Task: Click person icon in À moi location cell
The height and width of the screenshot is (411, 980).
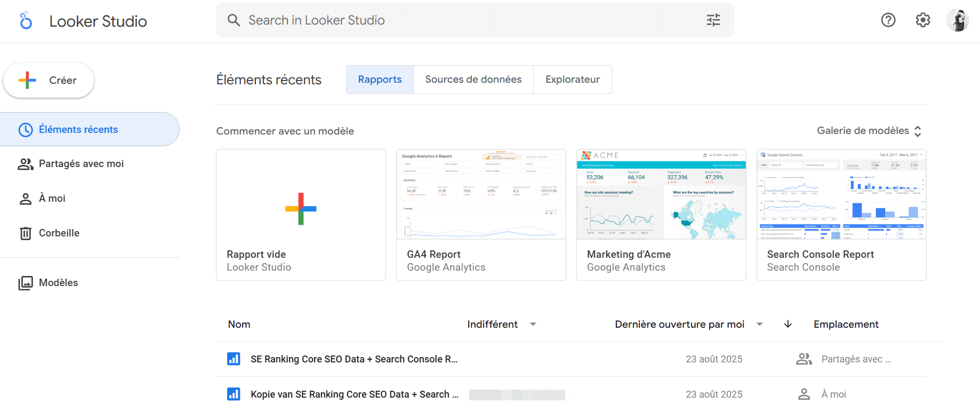Action: 804,394
